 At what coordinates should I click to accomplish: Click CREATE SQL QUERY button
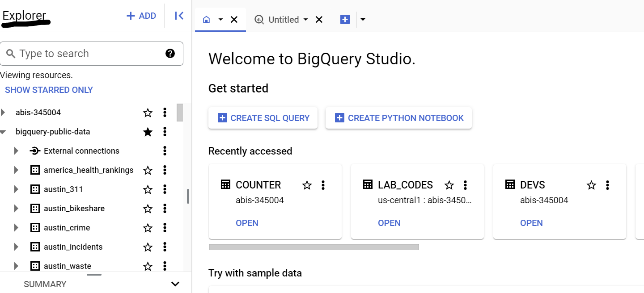pos(263,118)
